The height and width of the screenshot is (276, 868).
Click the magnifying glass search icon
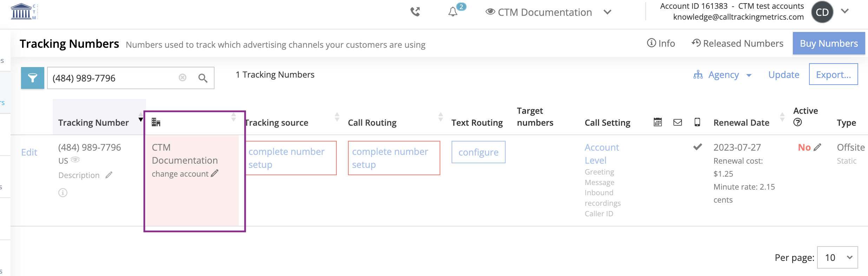click(x=203, y=78)
